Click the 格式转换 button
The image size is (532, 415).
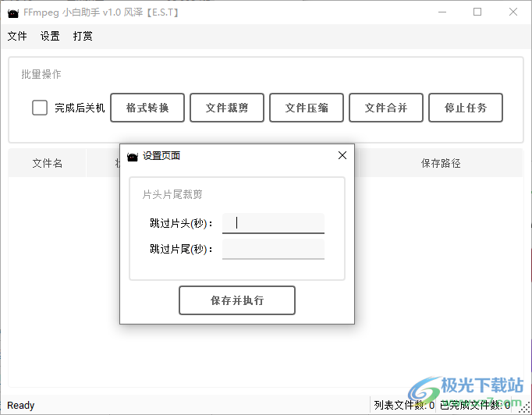[x=147, y=108]
